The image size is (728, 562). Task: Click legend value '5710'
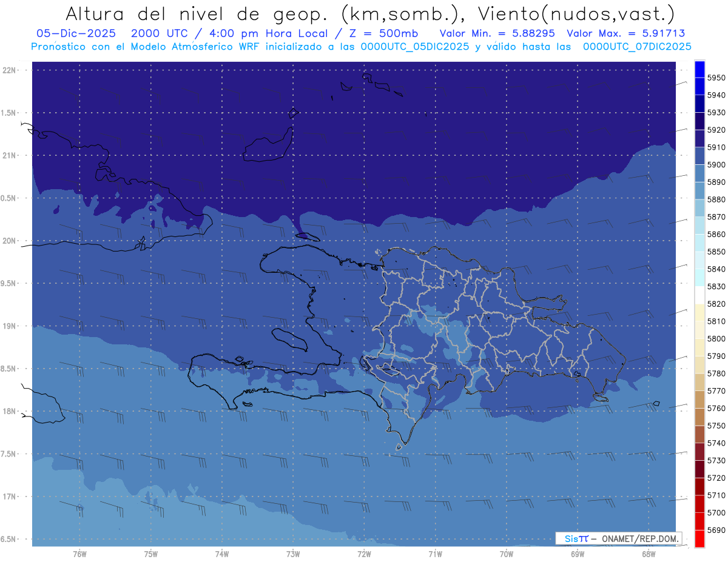click(x=716, y=495)
